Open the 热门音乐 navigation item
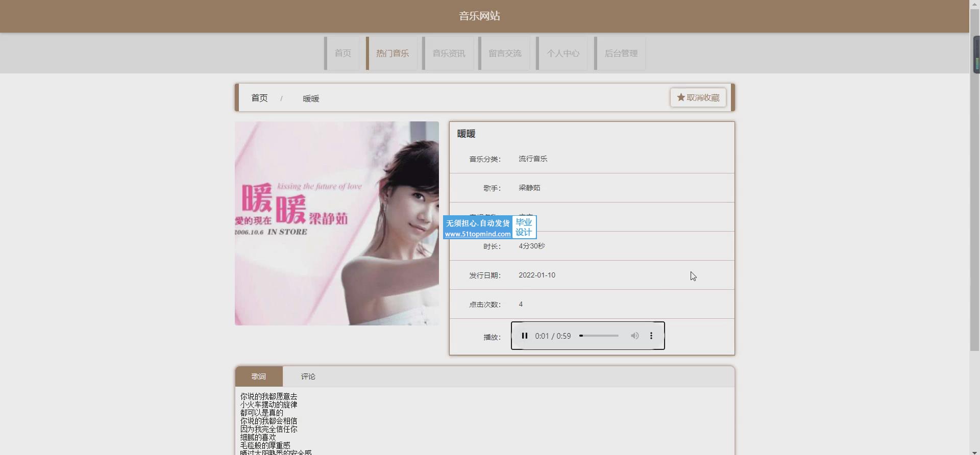Image resolution: width=980 pixels, height=455 pixels. (392, 53)
